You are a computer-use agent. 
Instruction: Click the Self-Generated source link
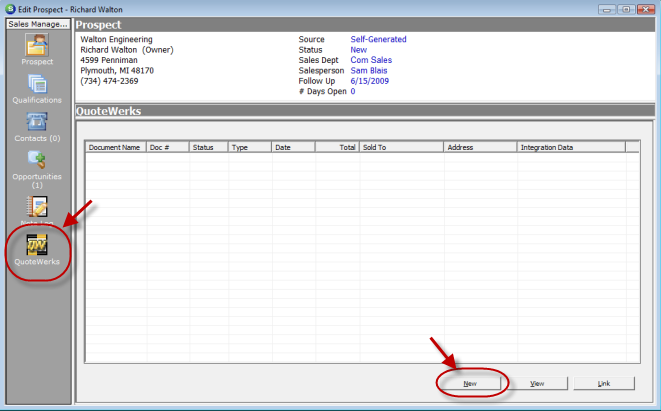378,40
